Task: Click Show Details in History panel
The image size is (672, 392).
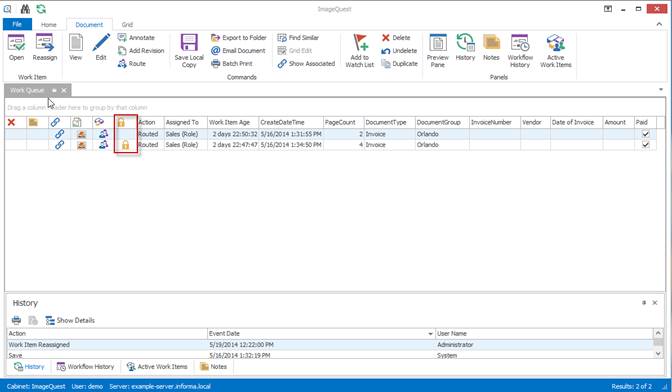Action: (70, 320)
